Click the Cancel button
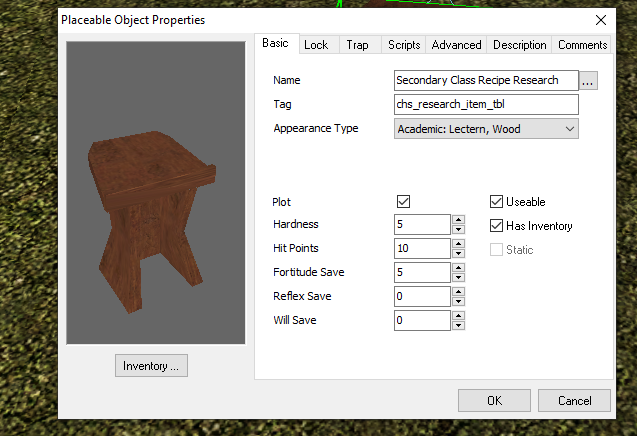 (574, 400)
